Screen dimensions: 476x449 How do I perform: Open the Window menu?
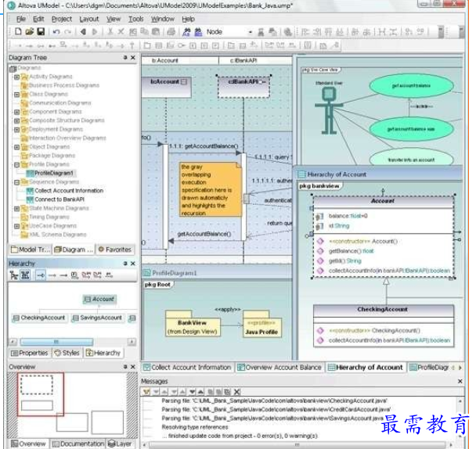(x=163, y=19)
